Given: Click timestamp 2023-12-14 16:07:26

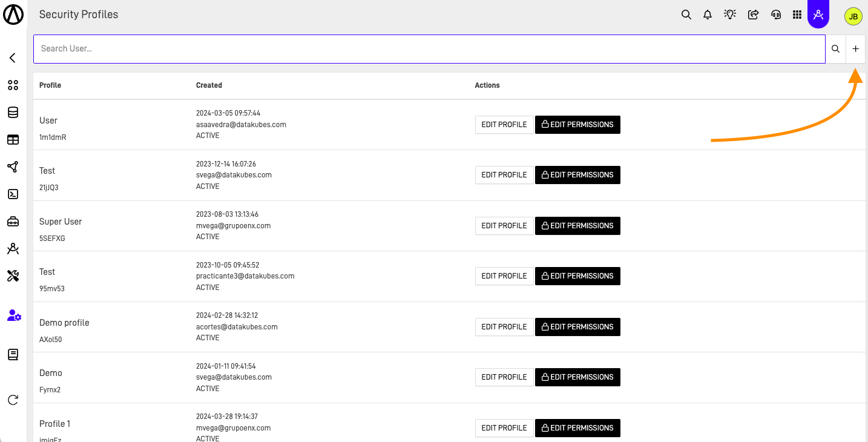Looking at the screenshot, I should (x=226, y=164).
